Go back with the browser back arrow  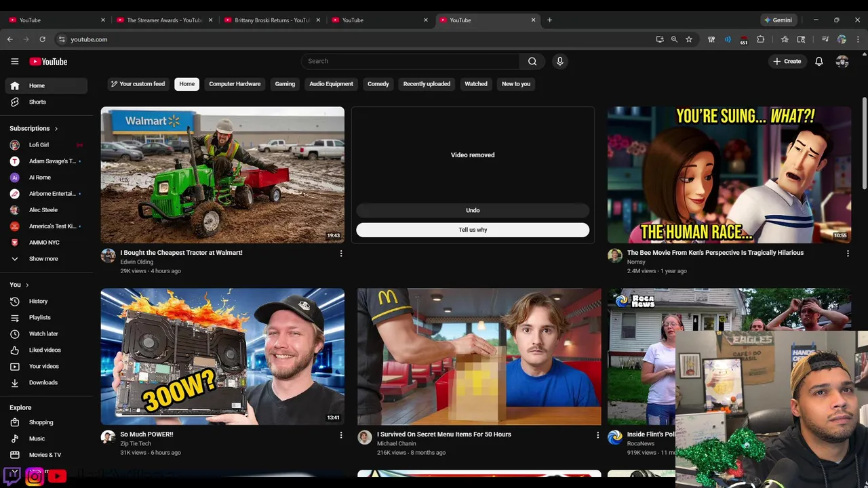pyautogui.click(x=9, y=39)
